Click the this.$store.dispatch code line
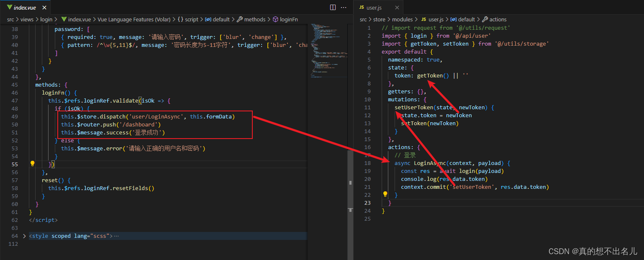 tap(148, 116)
